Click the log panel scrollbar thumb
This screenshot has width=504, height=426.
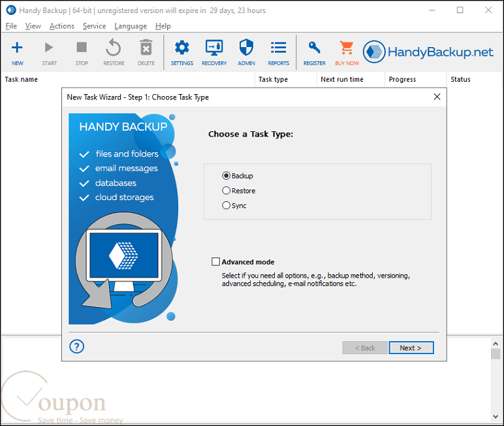click(x=496, y=354)
